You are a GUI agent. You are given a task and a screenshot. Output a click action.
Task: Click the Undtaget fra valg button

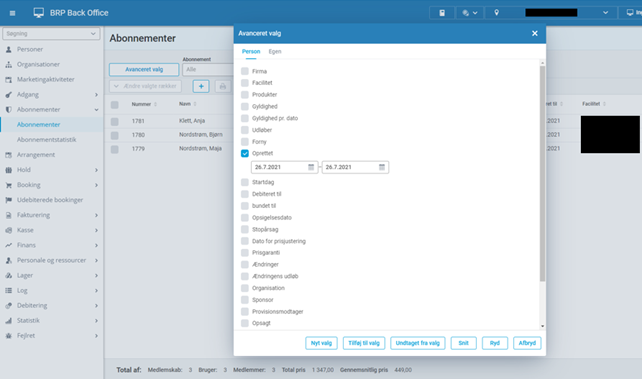click(x=418, y=343)
